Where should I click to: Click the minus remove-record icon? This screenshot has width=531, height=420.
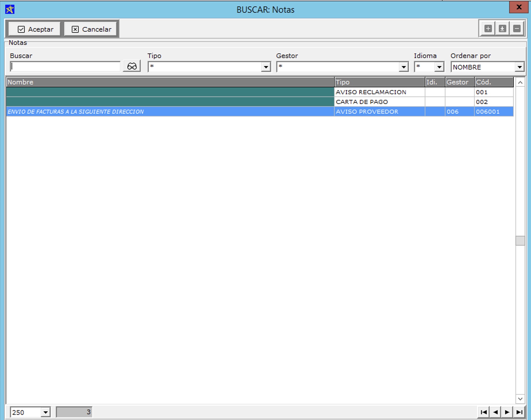tap(517, 29)
